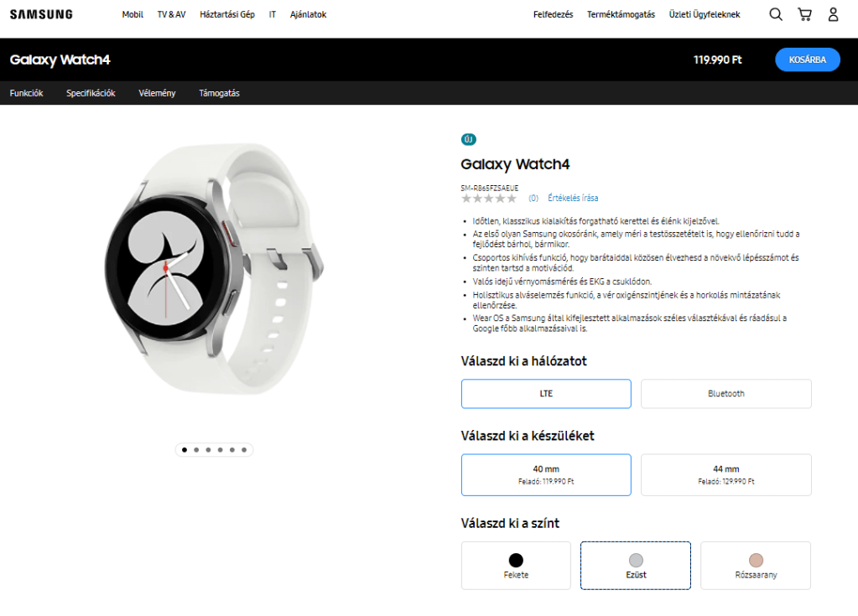Open the user account icon

coord(833,14)
